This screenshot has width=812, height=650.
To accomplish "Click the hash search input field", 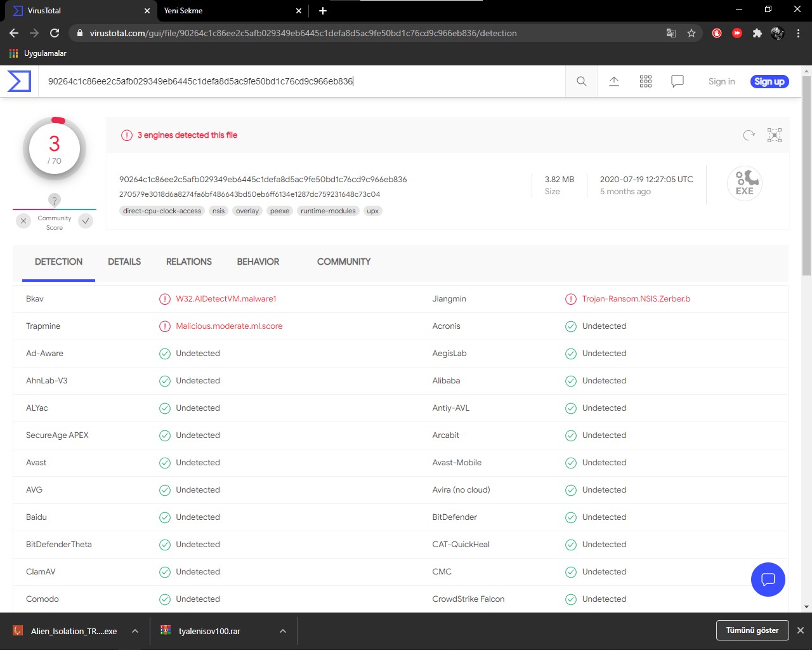I will tap(302, 81).
